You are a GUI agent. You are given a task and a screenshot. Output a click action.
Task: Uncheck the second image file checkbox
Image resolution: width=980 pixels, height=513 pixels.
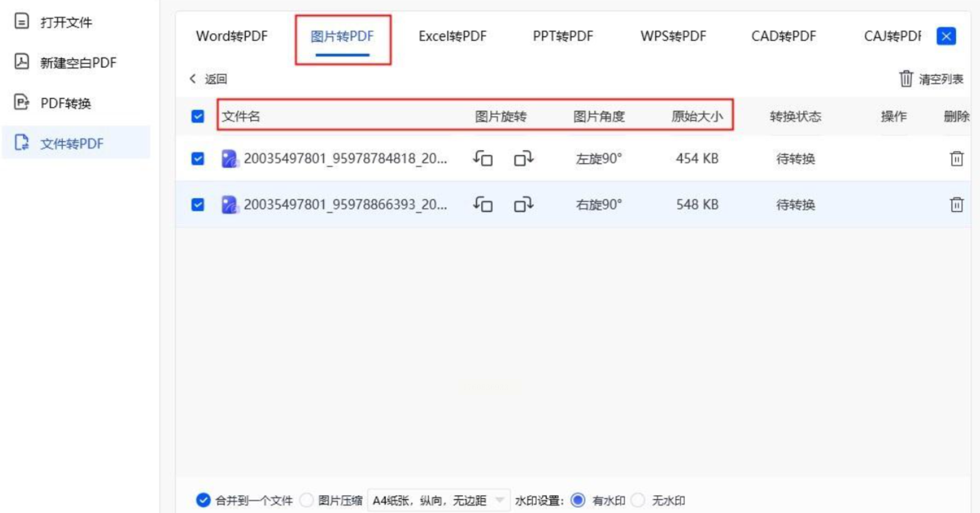coord(198,204)
